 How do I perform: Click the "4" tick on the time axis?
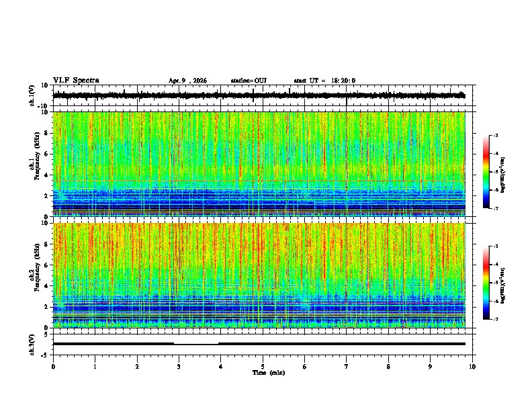click(221, 367)
